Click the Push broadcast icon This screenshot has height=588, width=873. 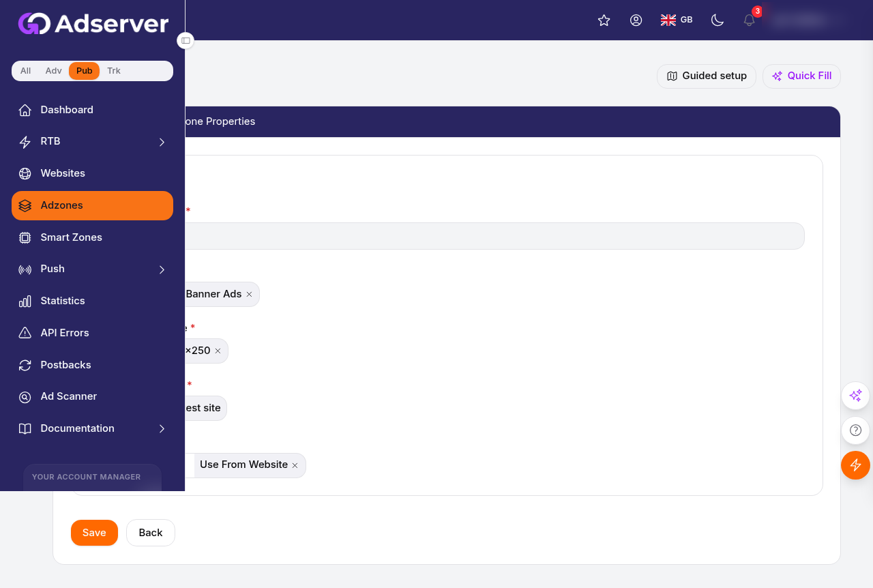coord(25,269)
